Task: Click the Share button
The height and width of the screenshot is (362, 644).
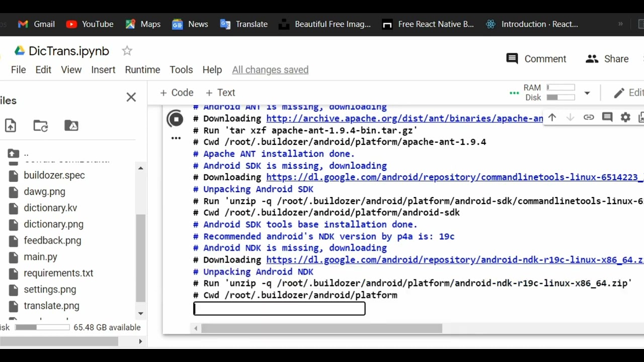Action: pyautogui.click(x=607, y=59)
